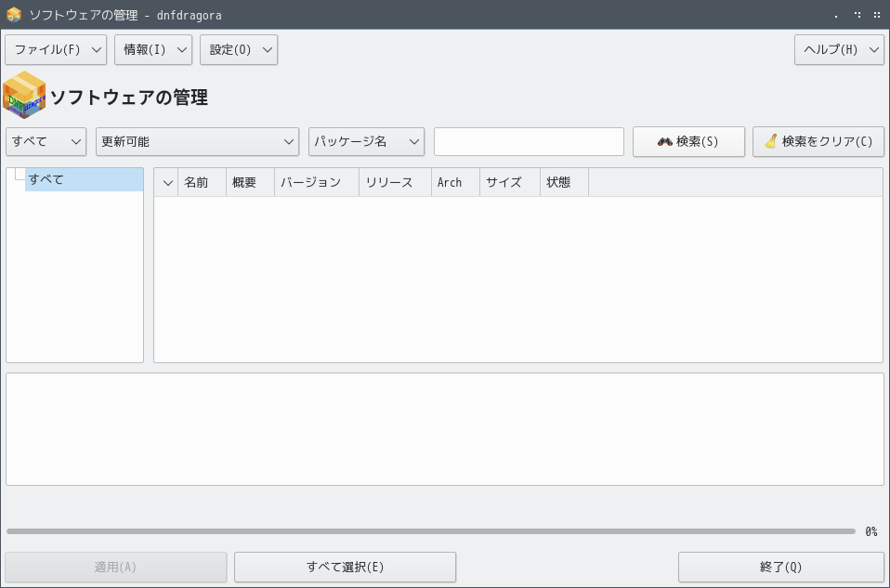Screen dimensions: 890x588
Task: Click the 検索(S) search button
Action: click(x=688, y=141)
